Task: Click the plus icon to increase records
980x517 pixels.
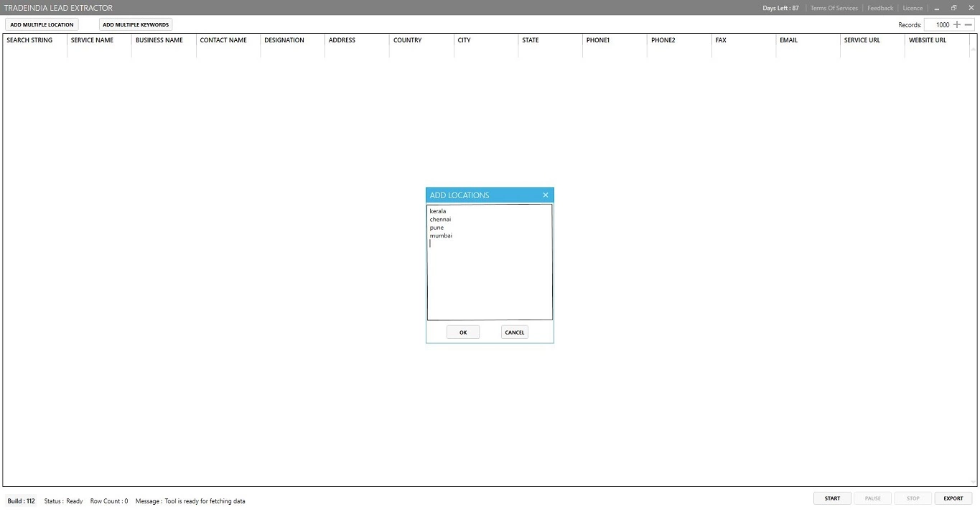Action: 956,24
